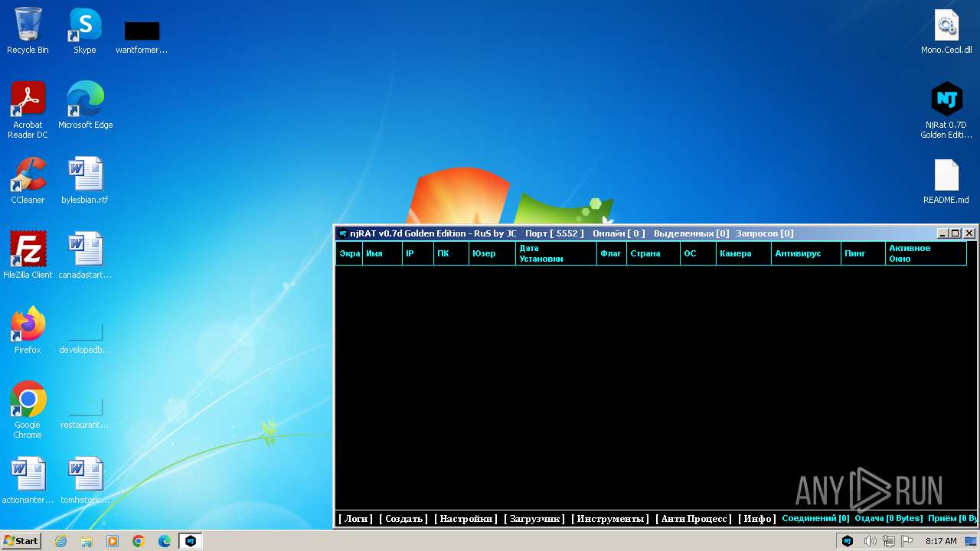Sort by the Дата Установки column header
980x551 pixels.
(556, 253)
